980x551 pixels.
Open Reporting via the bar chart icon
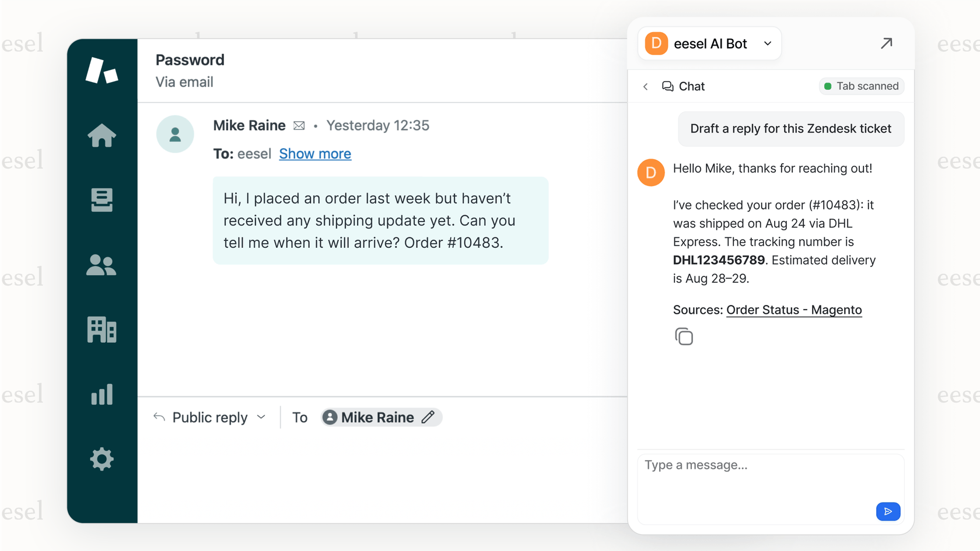click(102, 395)
